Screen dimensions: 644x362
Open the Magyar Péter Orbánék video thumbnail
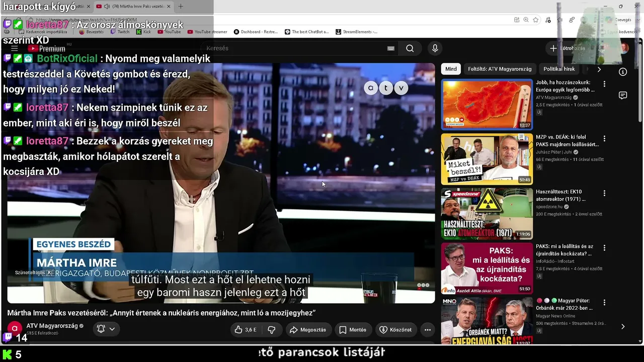pos(487,321)
